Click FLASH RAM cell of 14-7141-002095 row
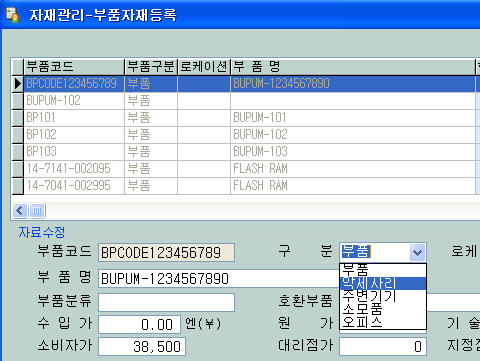Image resolution: width=480 pixels, height=361 pixels. click(x=353, y=169)
